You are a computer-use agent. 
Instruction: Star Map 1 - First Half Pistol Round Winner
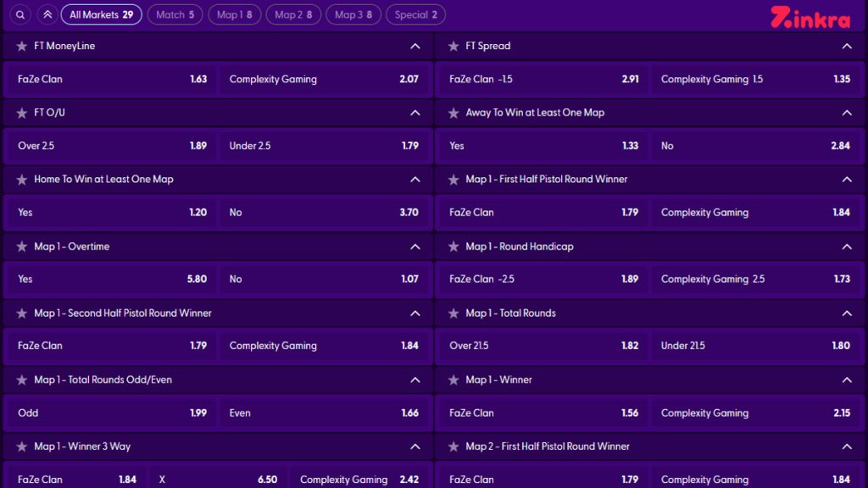pos(453,180)
